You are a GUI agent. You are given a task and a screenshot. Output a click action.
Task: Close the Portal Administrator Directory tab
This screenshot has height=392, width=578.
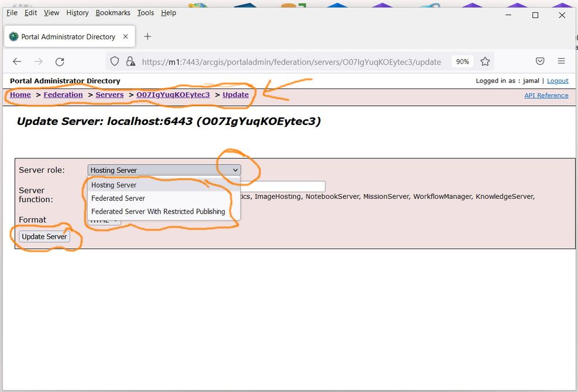click(126, 36)
